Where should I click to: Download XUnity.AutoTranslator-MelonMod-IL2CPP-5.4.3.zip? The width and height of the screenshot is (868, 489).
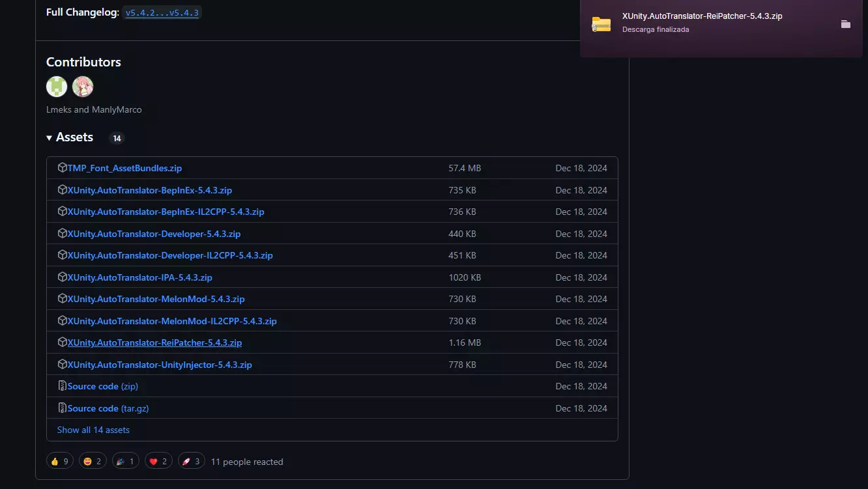[172, 321]
